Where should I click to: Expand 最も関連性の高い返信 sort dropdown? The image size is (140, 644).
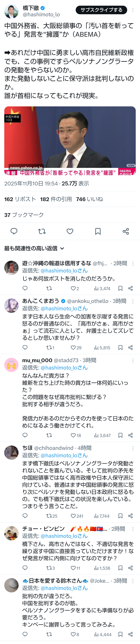click(34, 248)
